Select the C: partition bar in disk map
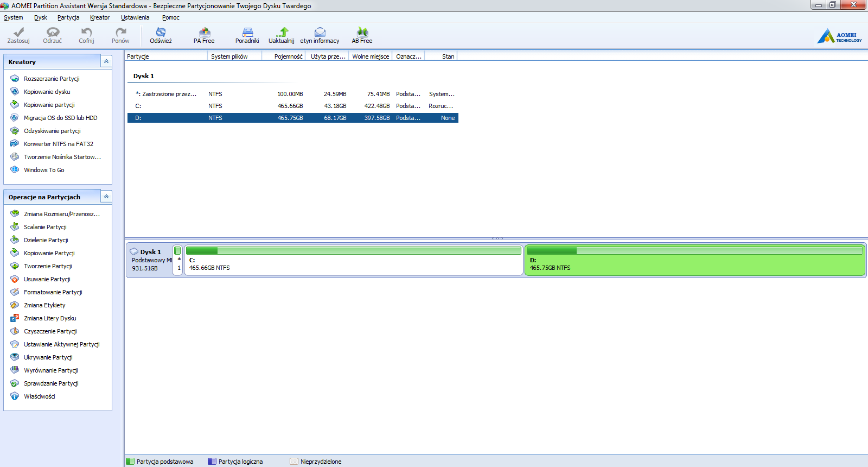The height and width of the screenshot is (467, 868). pyautogui.click(x=353, y=260)
